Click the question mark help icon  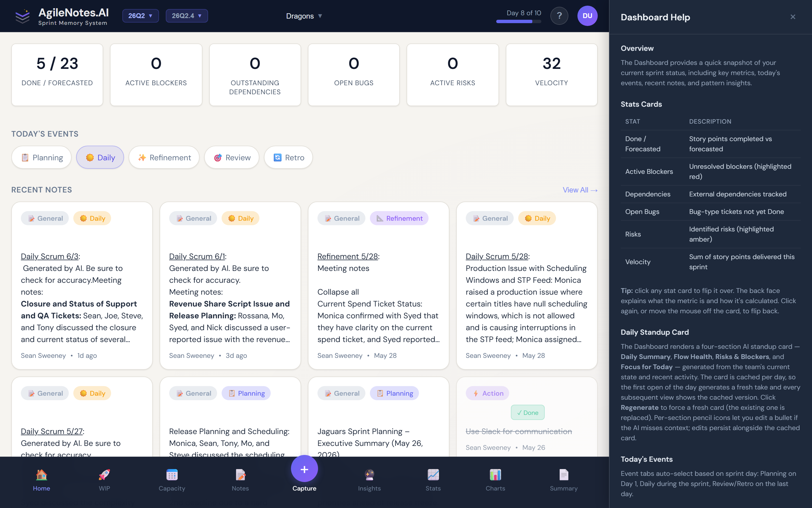[559, 16]
